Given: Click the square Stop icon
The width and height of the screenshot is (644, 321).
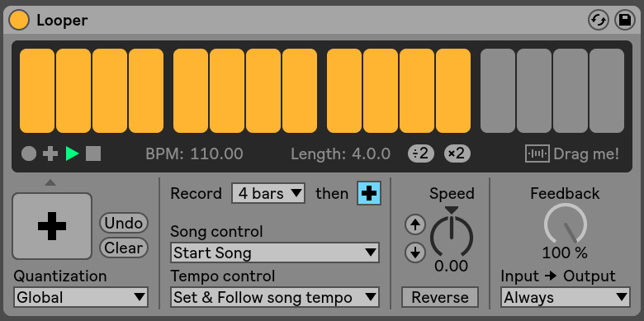Looking at the screenshot, I should tap(93, 154).
